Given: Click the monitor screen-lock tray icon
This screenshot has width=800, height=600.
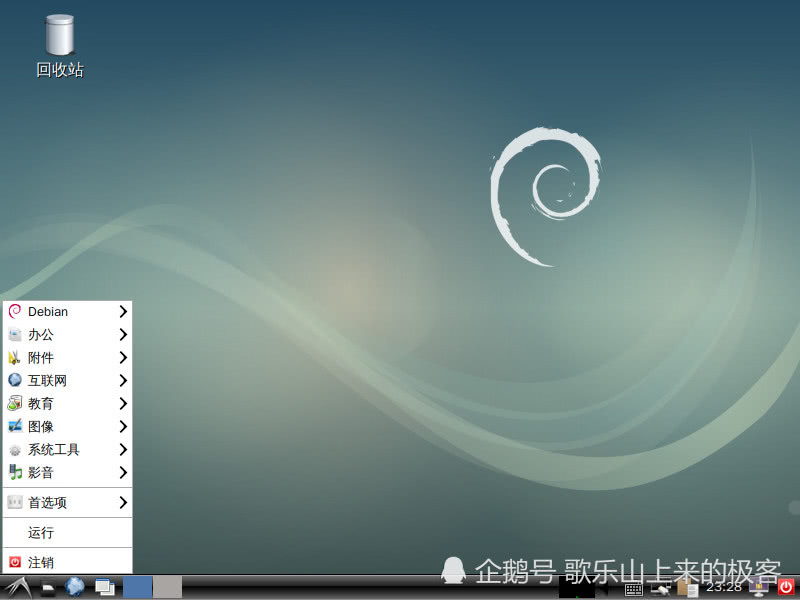Looking at the screenshot, I should [x=759, y=589].
